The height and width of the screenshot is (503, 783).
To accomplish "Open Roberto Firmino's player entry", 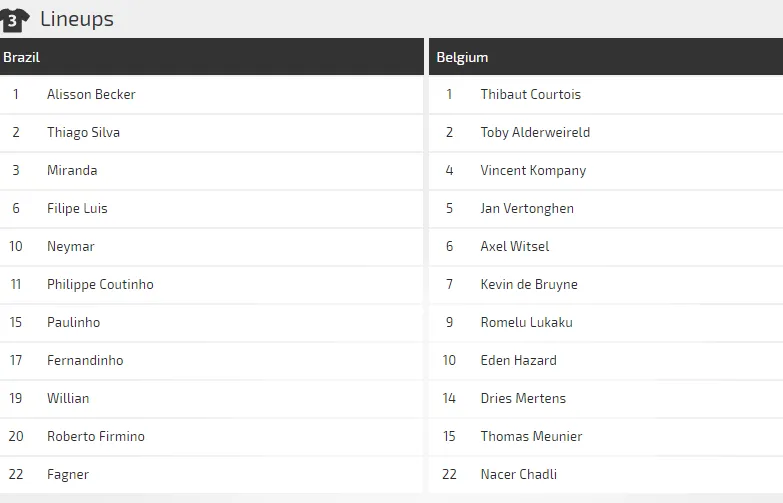I will coord(96,436).
